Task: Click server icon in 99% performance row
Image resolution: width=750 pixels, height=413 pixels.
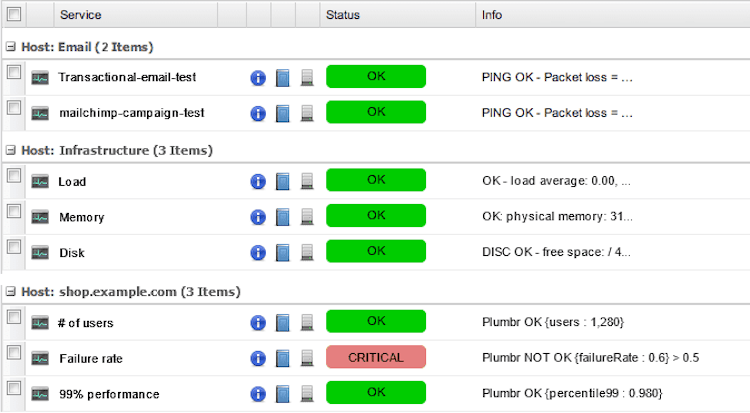Action: point(307,394)
